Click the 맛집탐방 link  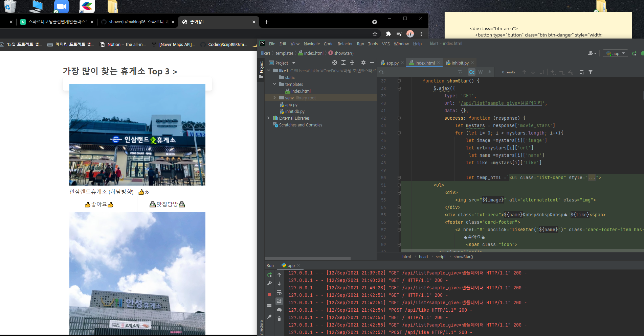tap(167, 204)
